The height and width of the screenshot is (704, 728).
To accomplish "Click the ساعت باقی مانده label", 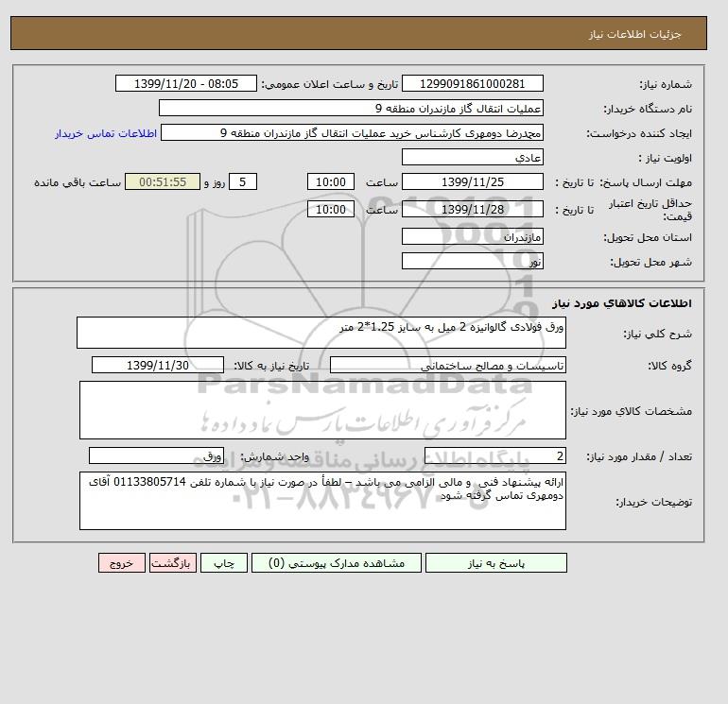I will [78, 182].
